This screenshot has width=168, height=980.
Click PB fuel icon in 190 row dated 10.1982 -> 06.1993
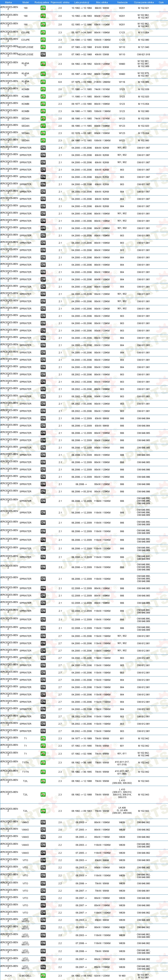[43, 16]
